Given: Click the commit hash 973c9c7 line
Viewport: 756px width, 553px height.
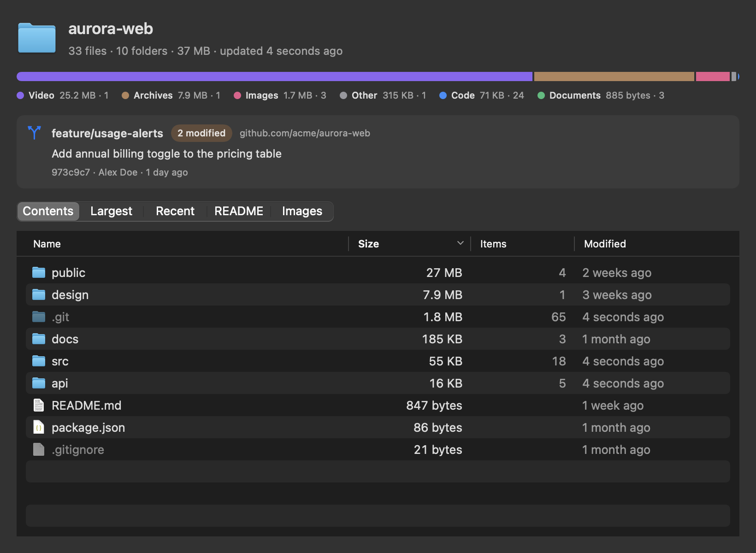Looking at the screenshot, I should [120, 172].
